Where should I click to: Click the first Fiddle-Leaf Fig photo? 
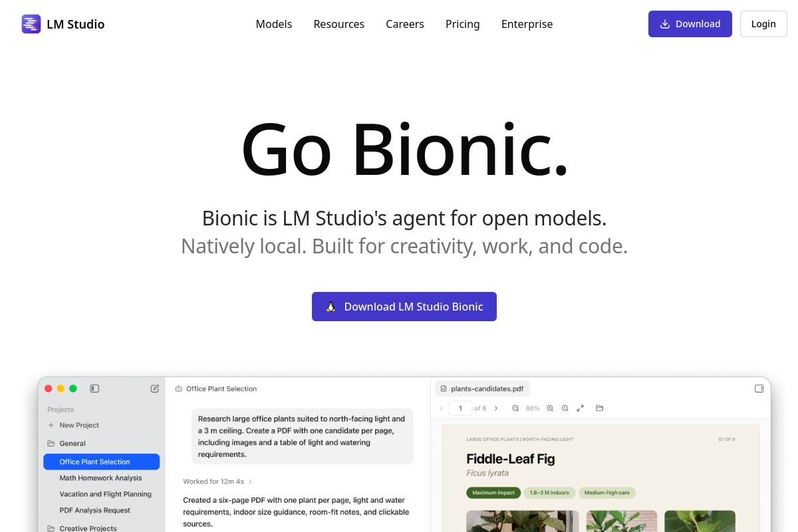[522, 521]
